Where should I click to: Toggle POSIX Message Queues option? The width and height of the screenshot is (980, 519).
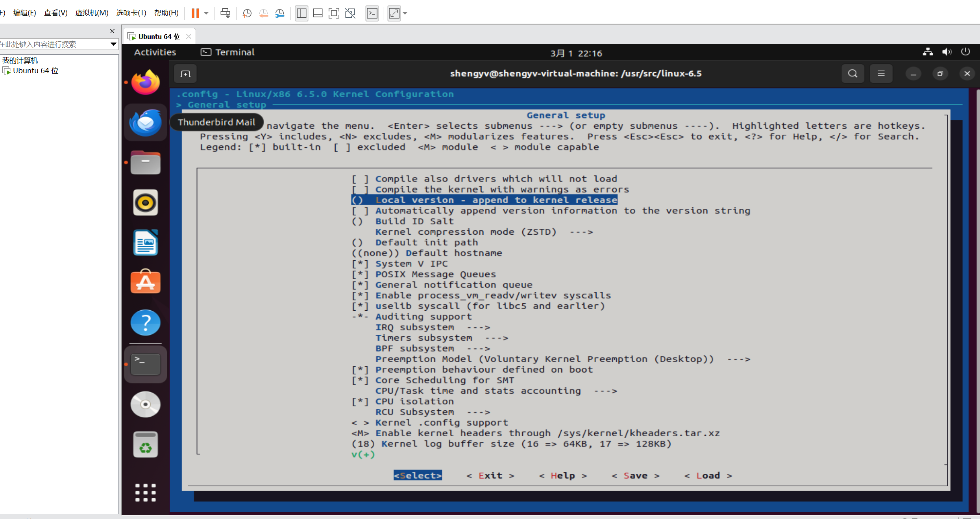tap(423, 274)
